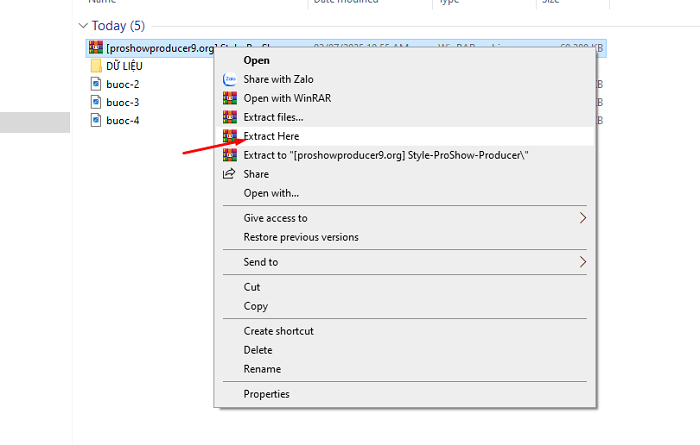Click the WinRAR icon beside Extract to folder entry
This screenshot has height=445, width=700.
tap(230, 155)
